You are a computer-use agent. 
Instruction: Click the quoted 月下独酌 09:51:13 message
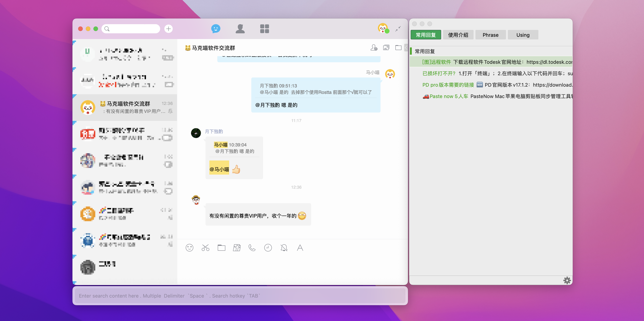[316, 89]
